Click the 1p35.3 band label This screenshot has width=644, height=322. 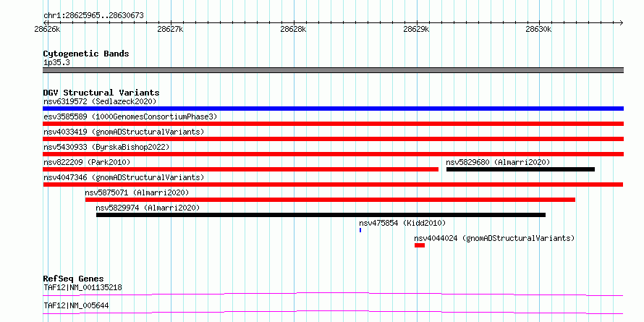56,63
